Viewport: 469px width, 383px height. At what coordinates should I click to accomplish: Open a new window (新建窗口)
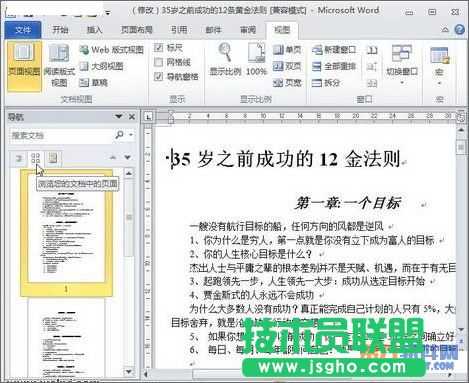[334, 50]
